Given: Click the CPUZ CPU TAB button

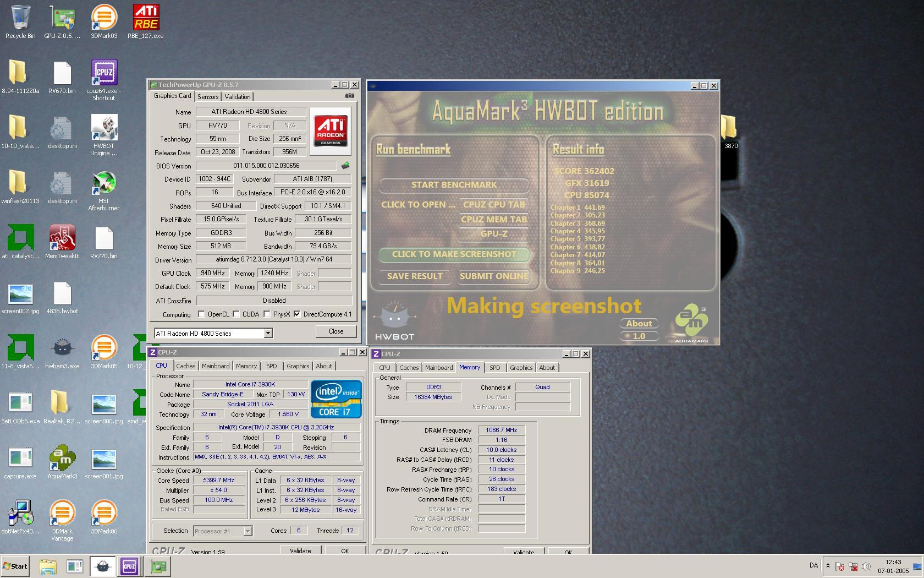Looking at the screenshot, I should point(494,205).
